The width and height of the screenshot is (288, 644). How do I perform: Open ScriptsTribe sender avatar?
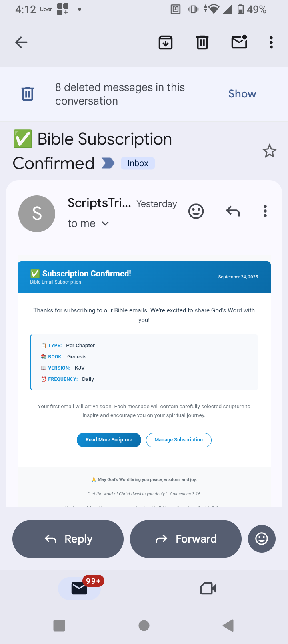(37, 214)
